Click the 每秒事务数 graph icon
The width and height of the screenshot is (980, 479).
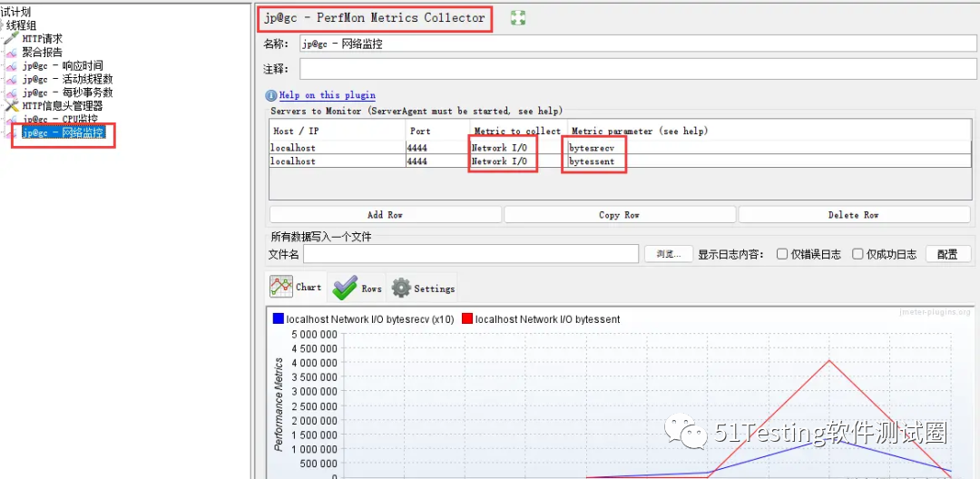(11, 93)
